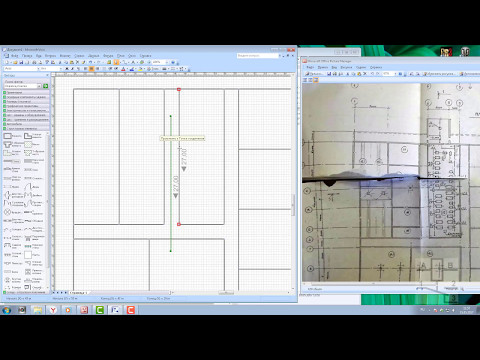
Task: Align text right in Visio
Action: coord(98,68)
